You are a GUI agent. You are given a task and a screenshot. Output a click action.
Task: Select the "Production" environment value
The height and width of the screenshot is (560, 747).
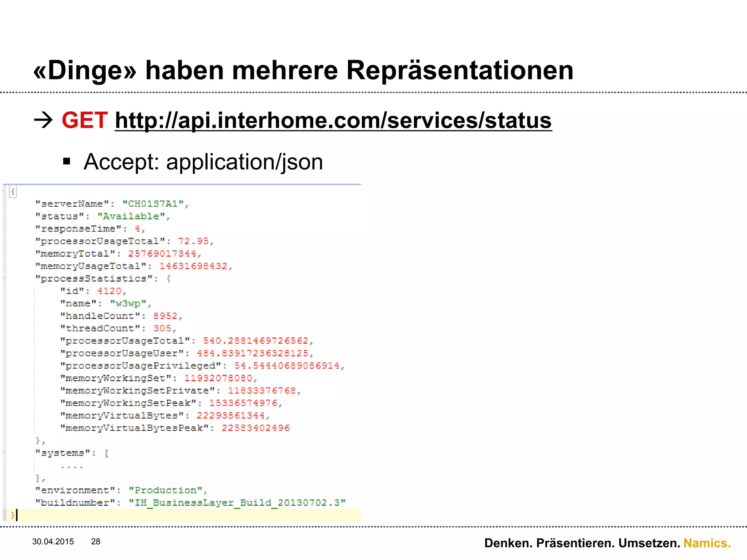165,490
